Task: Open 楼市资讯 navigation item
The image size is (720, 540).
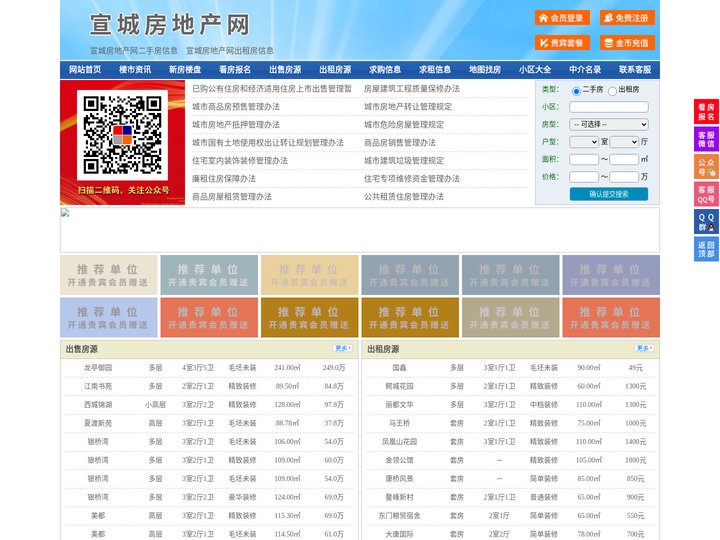Action: pos(135,70)
